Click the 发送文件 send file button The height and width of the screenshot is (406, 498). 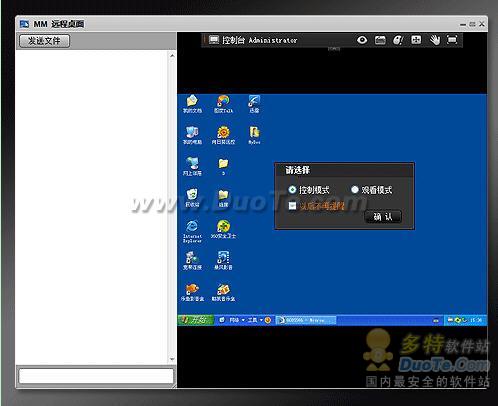click(44, 41)
